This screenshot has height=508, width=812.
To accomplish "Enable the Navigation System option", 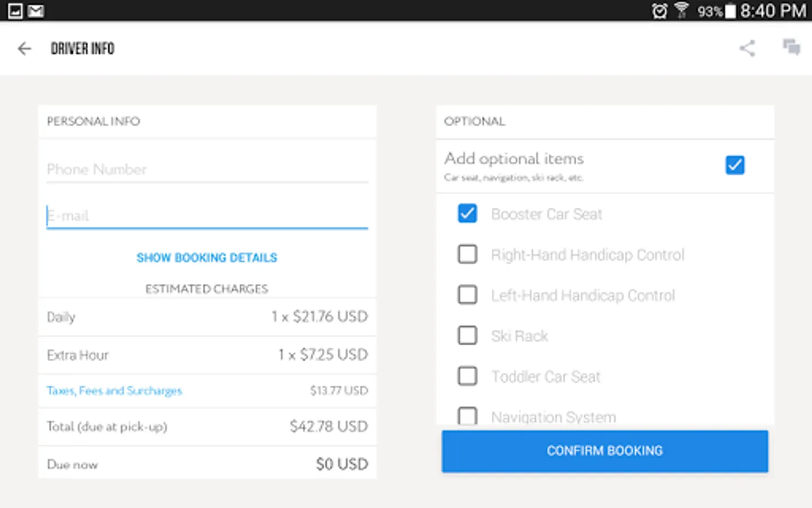I will point(467,415).
